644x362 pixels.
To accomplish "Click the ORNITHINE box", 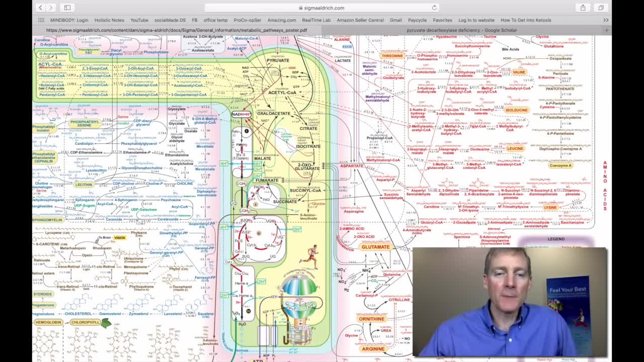I will coord(372,319).
